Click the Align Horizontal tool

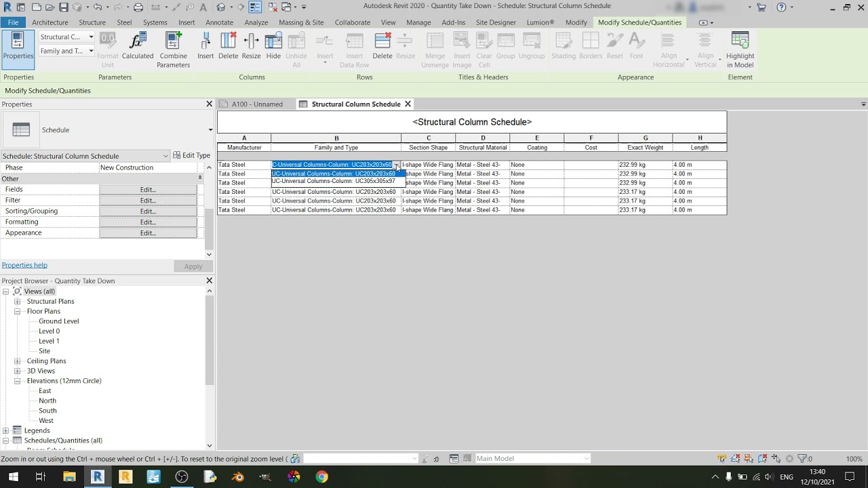coord(669,49)
